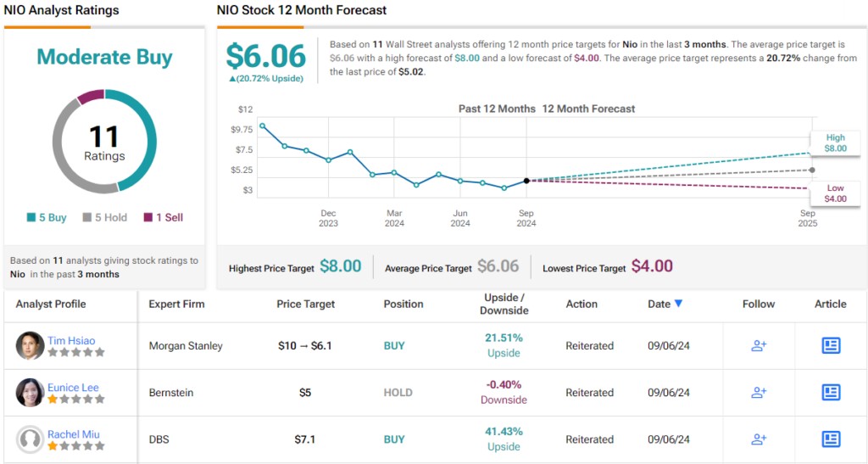Click Rachel Miu's avatar placeholder

[30, 439]
